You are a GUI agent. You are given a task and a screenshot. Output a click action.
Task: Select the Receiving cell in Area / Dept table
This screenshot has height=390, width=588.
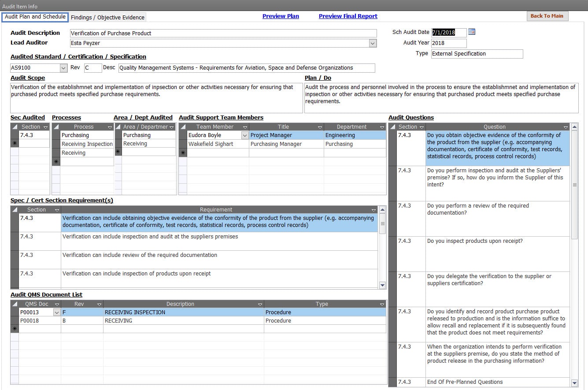tap(149, 144)
